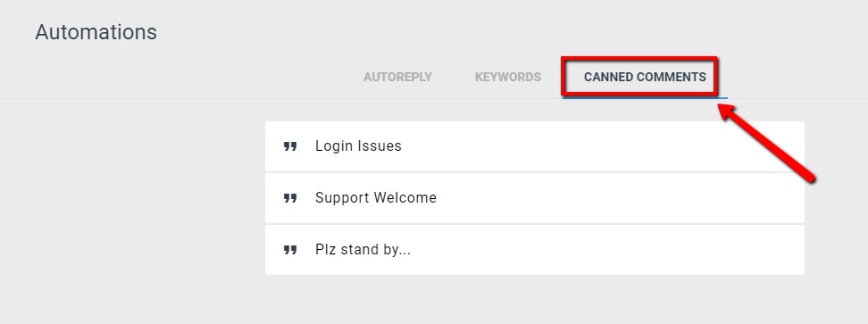Click the word COMMENTS in the active tab
The image size is (868, 324).
point(671,78)
